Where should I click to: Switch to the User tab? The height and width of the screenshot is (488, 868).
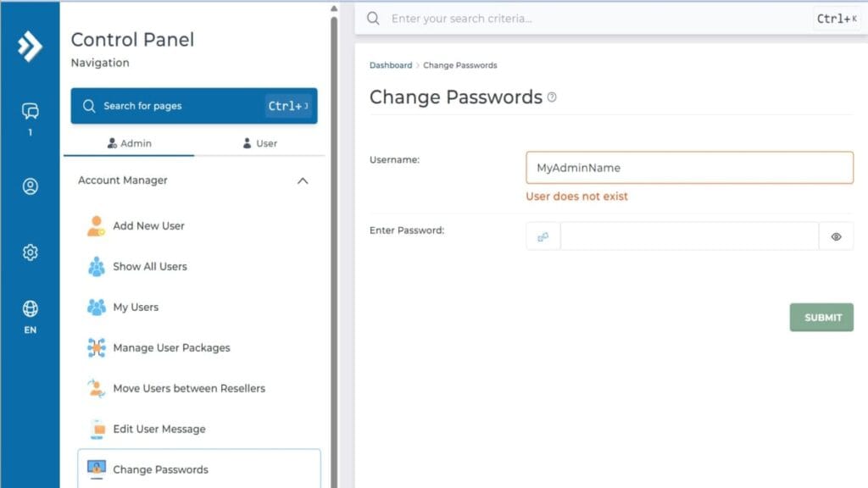tap(259, 143)
